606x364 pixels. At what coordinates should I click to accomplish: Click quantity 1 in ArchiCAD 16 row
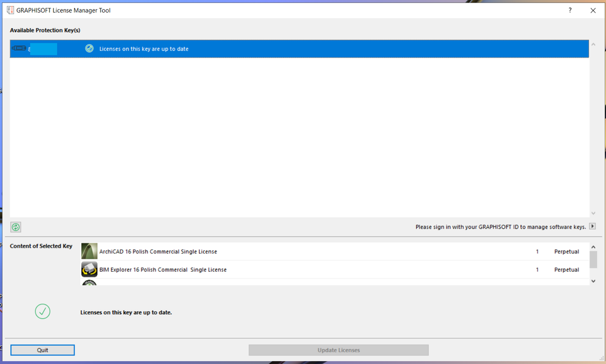537,252
